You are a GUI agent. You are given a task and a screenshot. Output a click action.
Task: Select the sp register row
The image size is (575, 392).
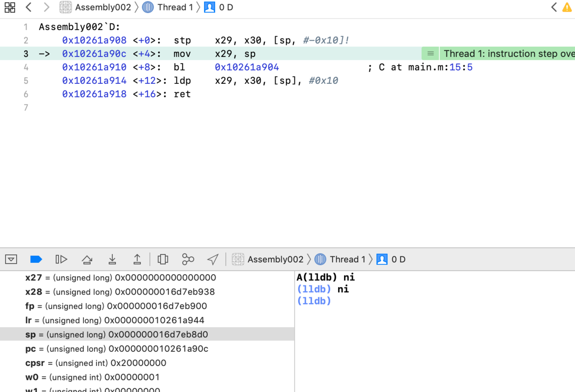tap(147, 334)
